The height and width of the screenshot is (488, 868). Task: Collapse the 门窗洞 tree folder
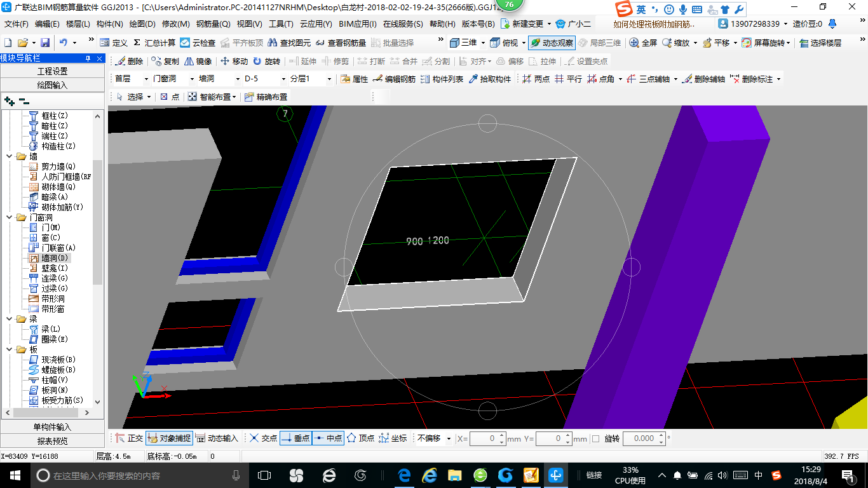click(10, 217)
